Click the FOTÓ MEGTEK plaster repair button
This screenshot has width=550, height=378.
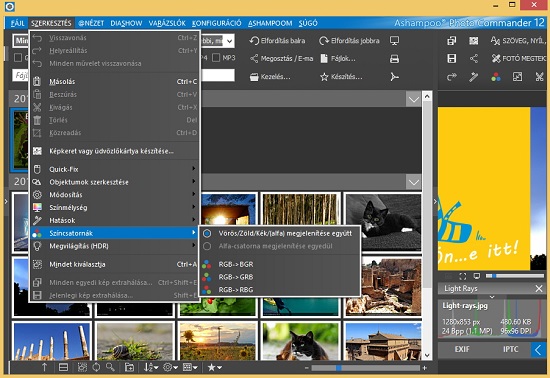(518, 59)
